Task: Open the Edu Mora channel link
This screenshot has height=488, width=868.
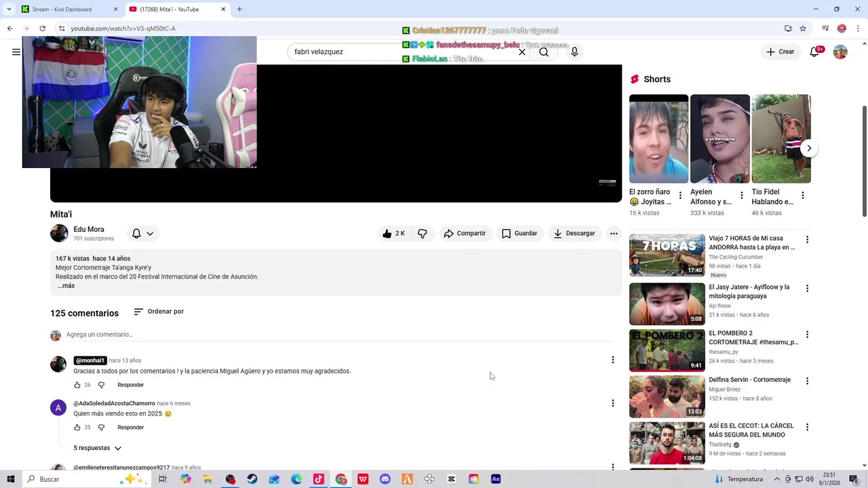Action: pos(89,229)
